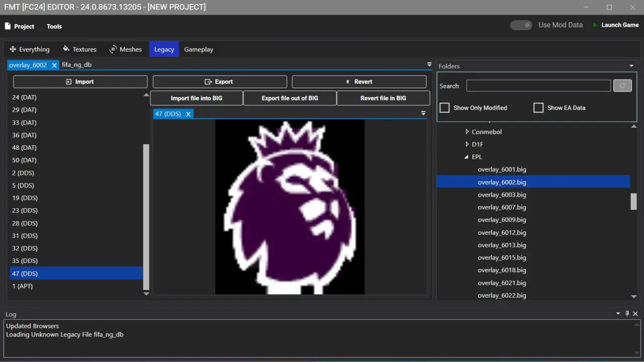Select the 48 (DAT) entry
This screenshot has height=362, width=644.
76,147
